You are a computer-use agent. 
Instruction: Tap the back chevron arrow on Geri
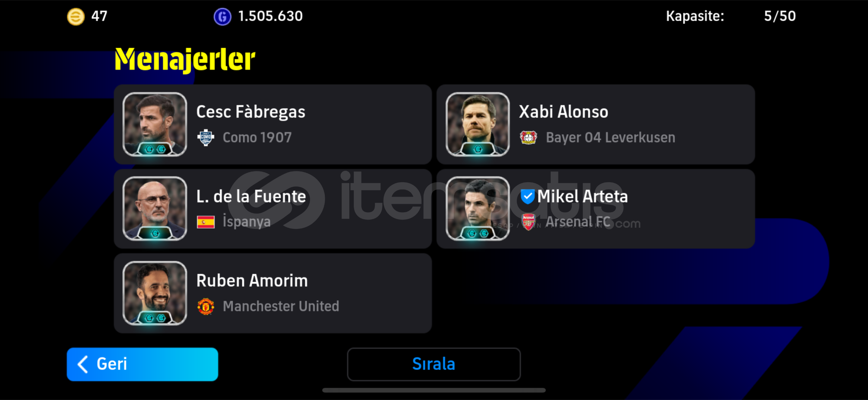tap(83, 364)
